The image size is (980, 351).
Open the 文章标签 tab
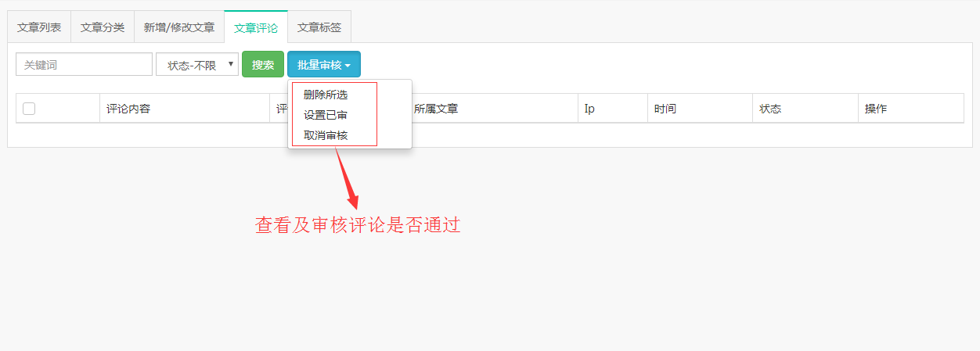319,27
